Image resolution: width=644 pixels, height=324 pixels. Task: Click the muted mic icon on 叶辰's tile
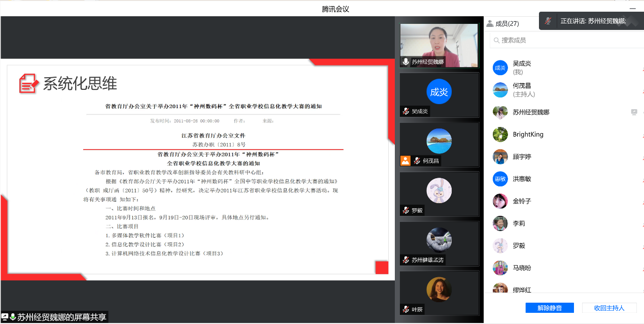[x=406, y=309]
